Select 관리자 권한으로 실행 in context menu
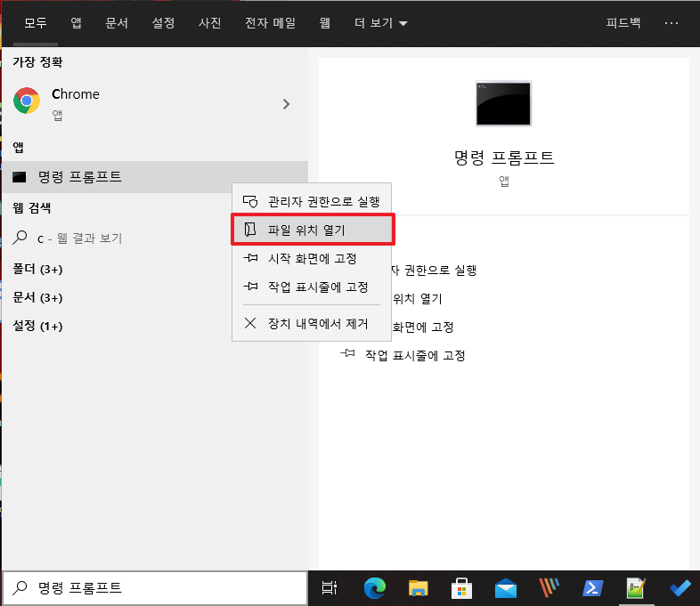The image size is (700, 606). tap(312, 201)
